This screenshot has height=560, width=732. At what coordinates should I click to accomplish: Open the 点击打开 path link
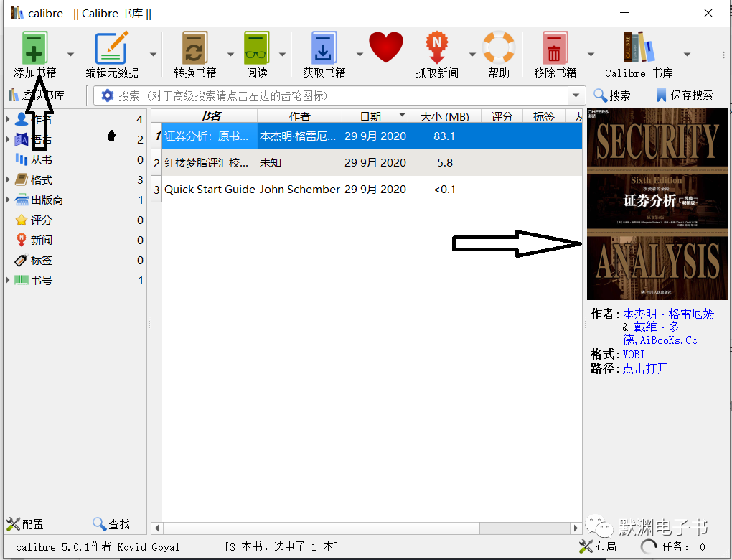pos(645,368)
